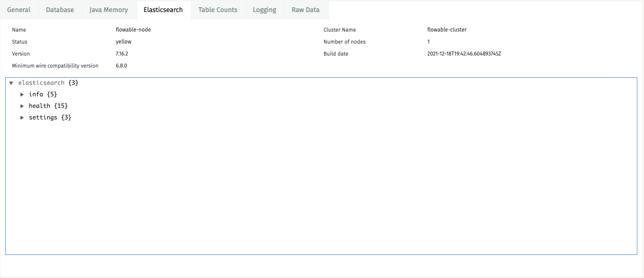Switch to the Raw Data tab
644x278 pixels.
click(x=306, y=9)
